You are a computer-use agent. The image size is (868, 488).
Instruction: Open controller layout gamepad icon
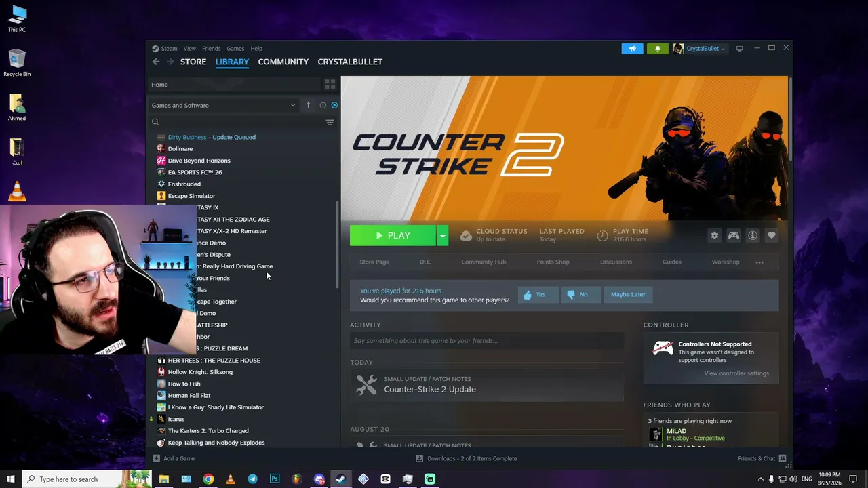pos(733,235)
